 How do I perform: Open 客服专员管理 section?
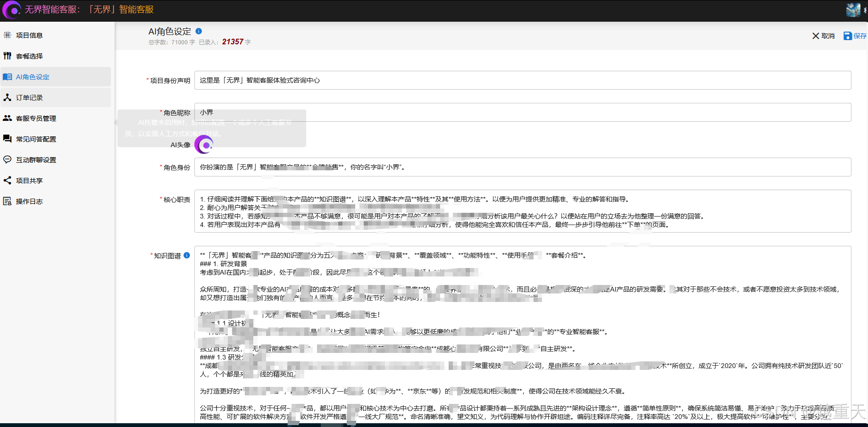tap(57, 118)
